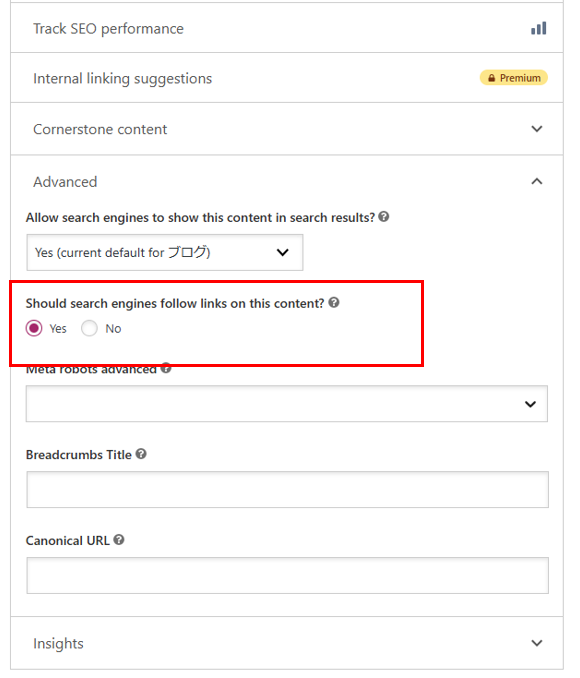
Task: Open the search results visibility dropdown
Action: click(165, 253)
